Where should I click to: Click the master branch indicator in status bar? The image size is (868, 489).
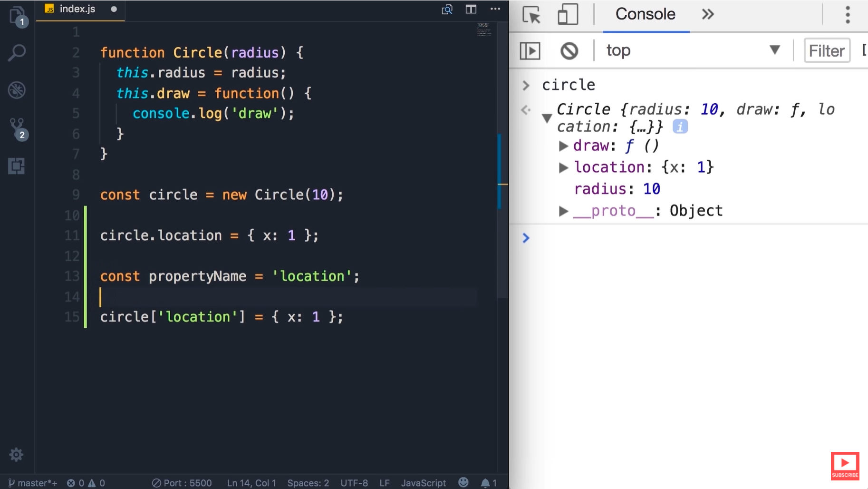[33, 483]
